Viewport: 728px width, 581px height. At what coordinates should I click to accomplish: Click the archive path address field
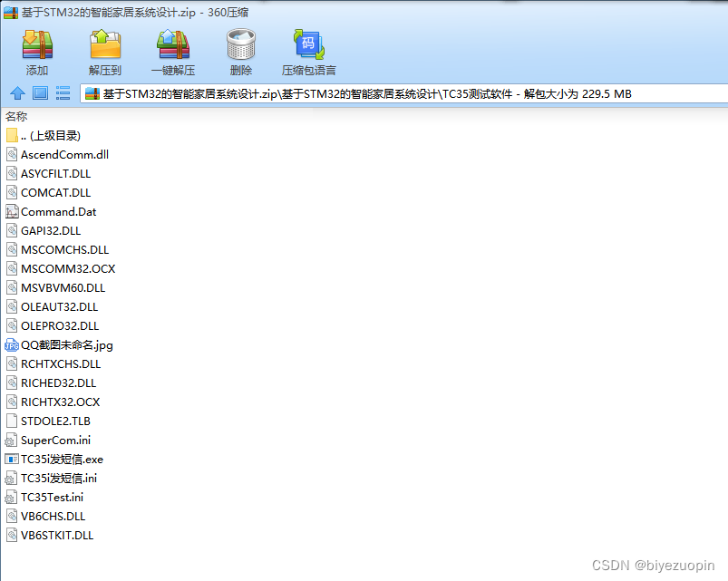404,93
